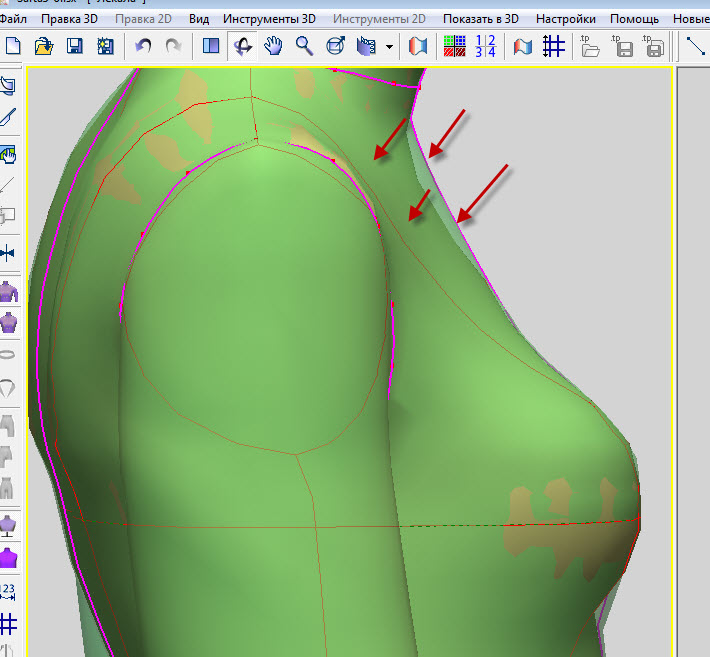Click the New file icon
Image resolution: width=710 pixels, height=657 pixels.
pos(13,45)
